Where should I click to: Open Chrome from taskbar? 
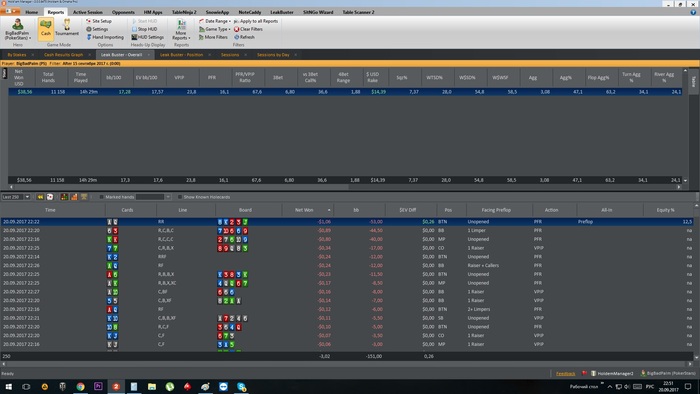pyautogui.click(x=80, y=386)
